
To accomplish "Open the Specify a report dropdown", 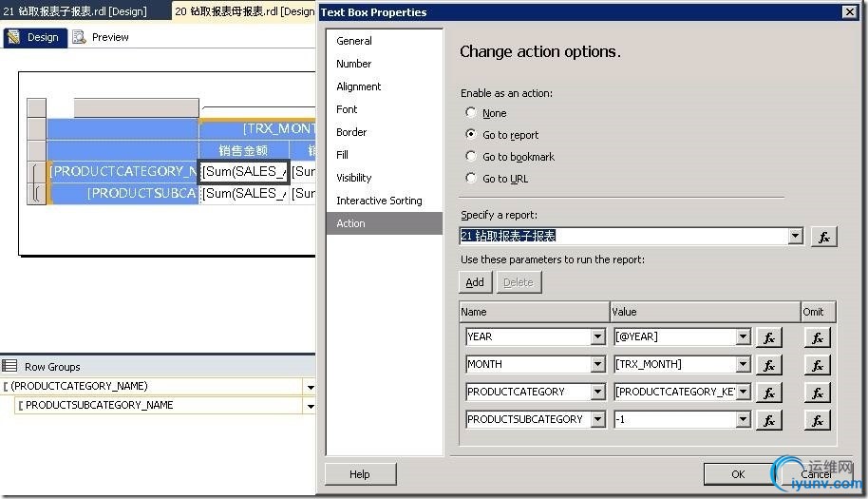I will (x=796, y=236).
